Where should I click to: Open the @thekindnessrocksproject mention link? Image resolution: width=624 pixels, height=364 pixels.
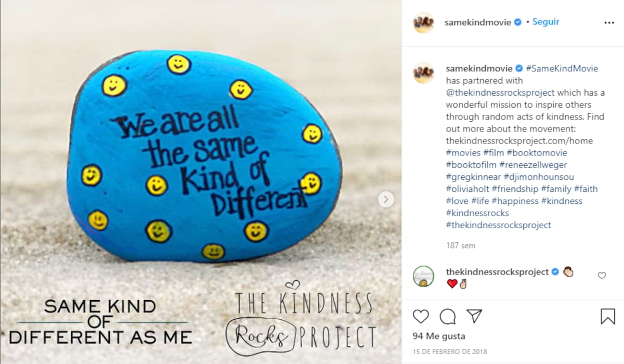point(500,93)
